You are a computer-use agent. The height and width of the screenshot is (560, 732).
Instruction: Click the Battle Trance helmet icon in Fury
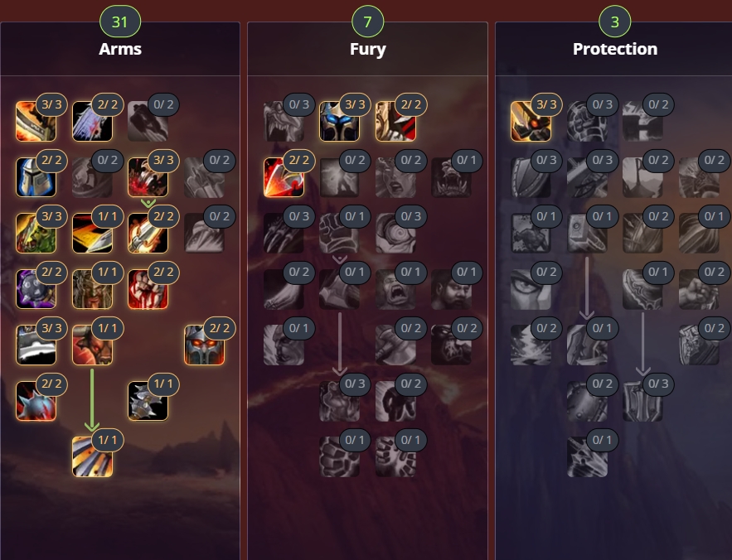point(339,121)
